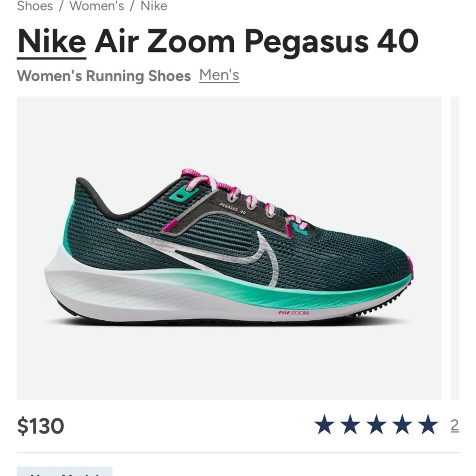Stay on the Women's Running Shoes tab
The width and height of the screenshot is (476, 476).
[104, 76]
